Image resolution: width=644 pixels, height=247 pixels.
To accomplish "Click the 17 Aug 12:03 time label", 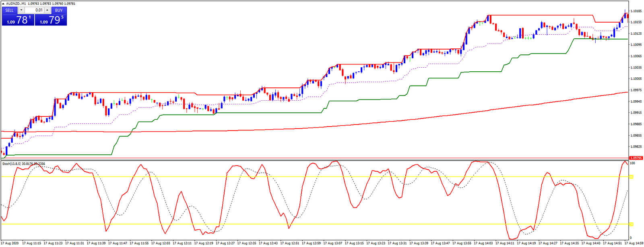I will pos(161,243).
